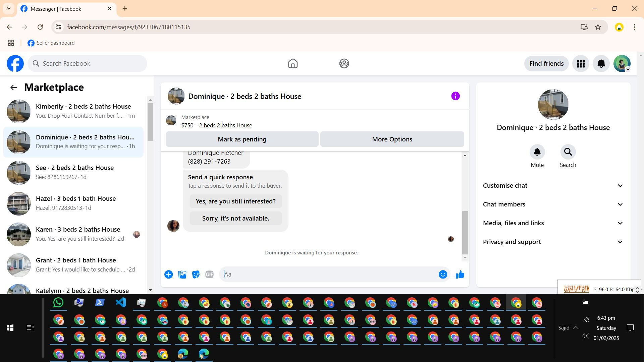Choose a sticker via sticker icon
Viewport: 644px width, 362px height.
(196, 275)
